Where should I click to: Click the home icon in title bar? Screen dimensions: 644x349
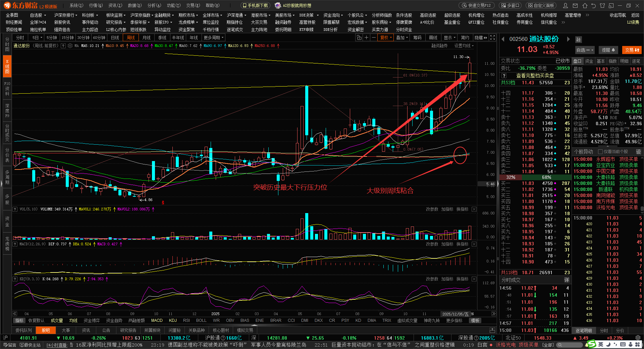tap(585, 5)
